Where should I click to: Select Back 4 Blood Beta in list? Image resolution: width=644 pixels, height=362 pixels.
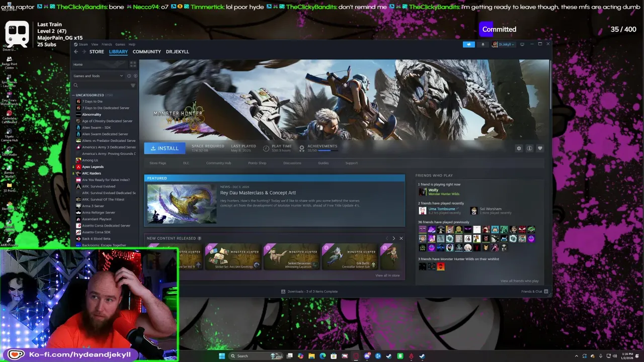click(96, 239)
